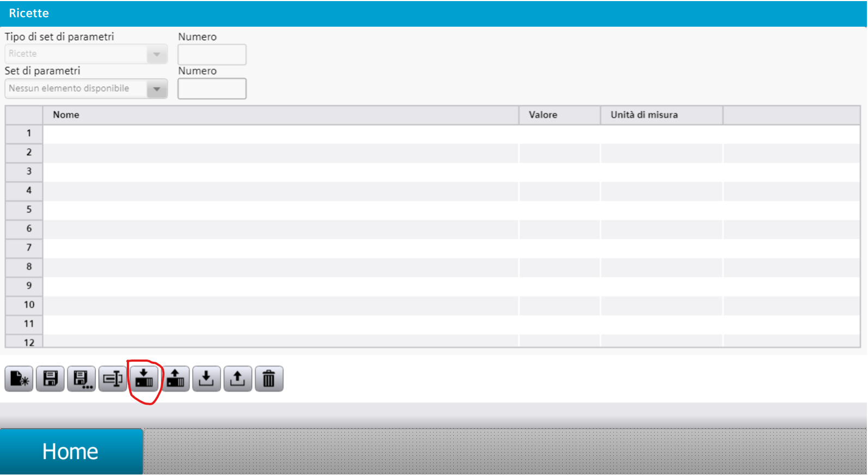Select row number 10 header
The width and height of the screenshot is (868, 475).
coord(24,305)
